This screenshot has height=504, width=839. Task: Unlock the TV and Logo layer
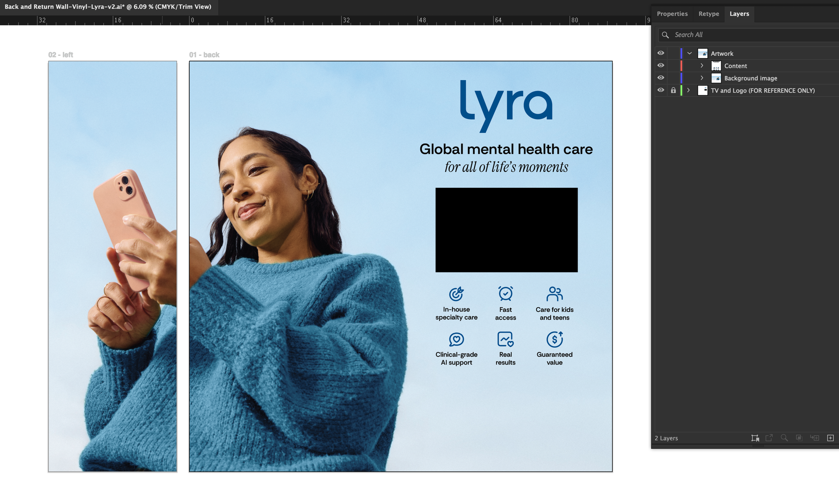674,90
